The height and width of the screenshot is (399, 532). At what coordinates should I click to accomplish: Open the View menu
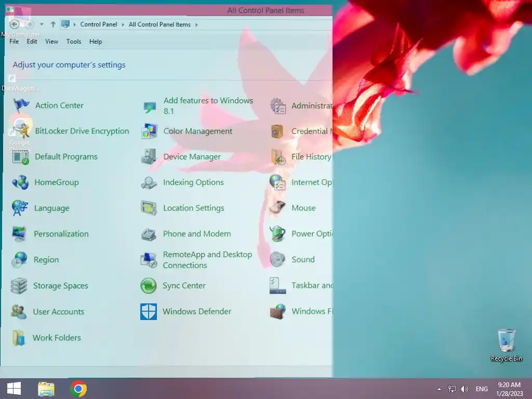pos(51,42)
